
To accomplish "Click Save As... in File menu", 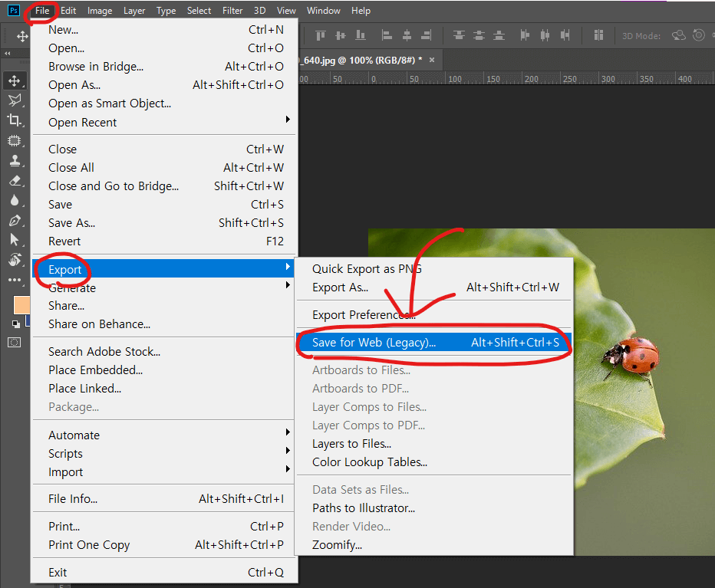I will click(x=164, y=222).
